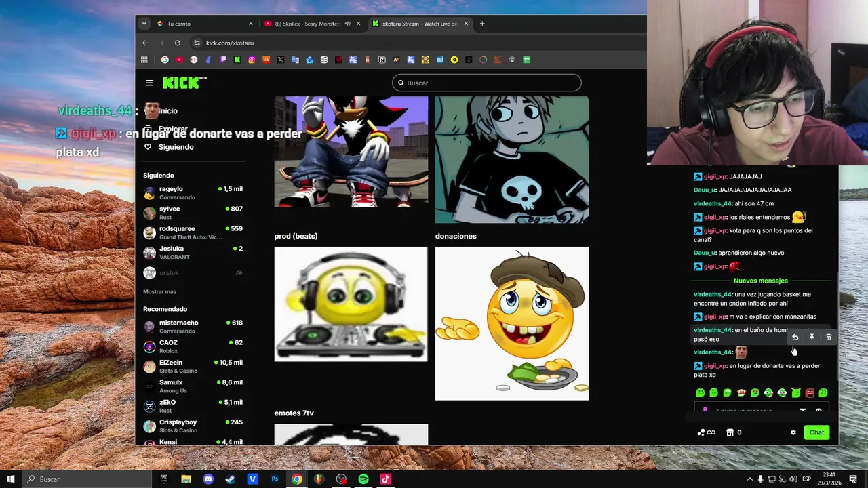The image size is (868, 488).
Task: Click the prod (beats) DJ emoji image
Action: point(351,304)
